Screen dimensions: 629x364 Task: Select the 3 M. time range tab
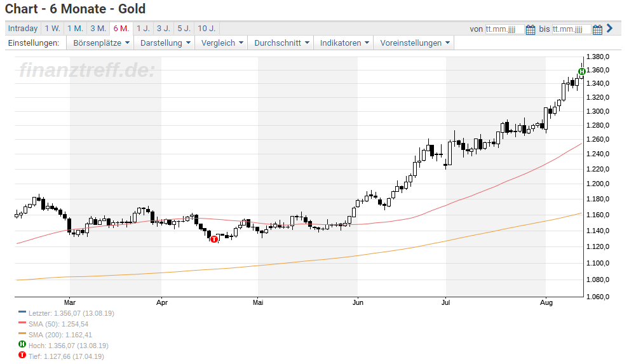pyautogui.click(x=98, y=29)
